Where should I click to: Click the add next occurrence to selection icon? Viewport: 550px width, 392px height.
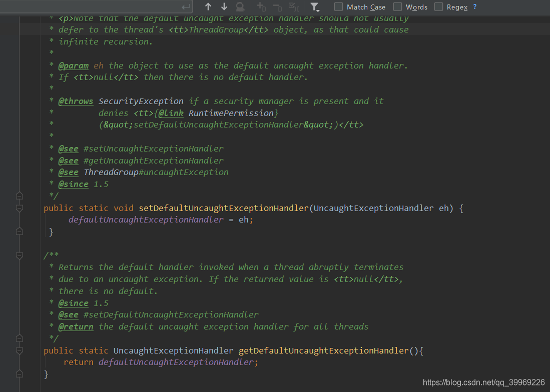point(260,6)
